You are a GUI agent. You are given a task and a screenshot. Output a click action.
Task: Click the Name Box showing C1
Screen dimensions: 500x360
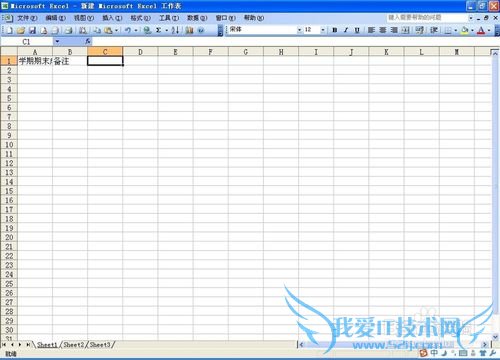(27, 42)
